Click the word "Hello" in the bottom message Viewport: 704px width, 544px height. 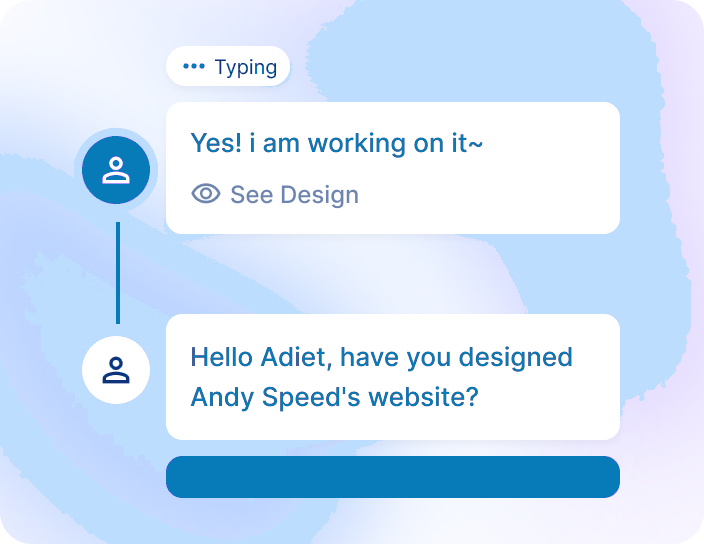(221, 357)
